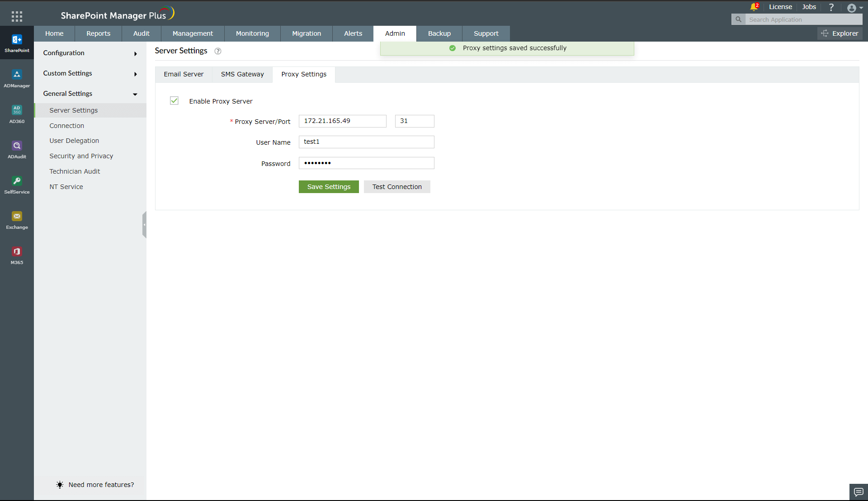
Task: Open the ADManager app in the left sidebar
Action: click(17, 78)
